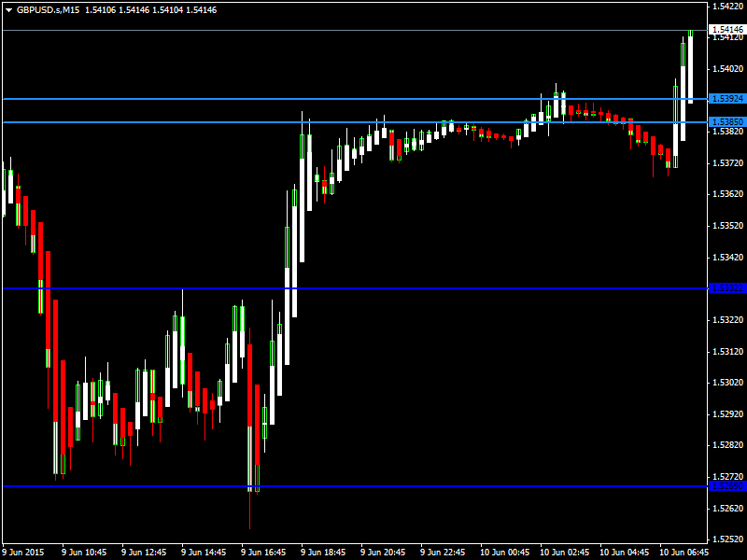Click the 1.54220 price scale label
The image size is (747, 560).
[x=726, y=6]
